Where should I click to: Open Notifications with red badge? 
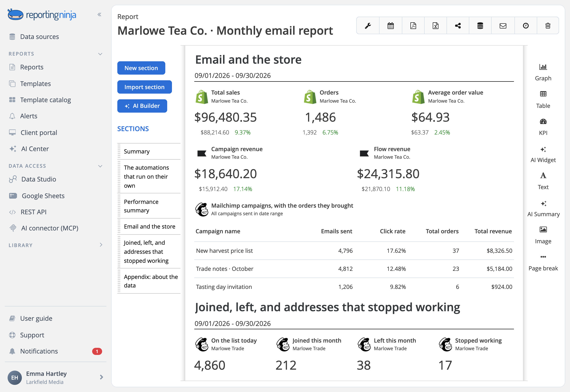(55, 351)
